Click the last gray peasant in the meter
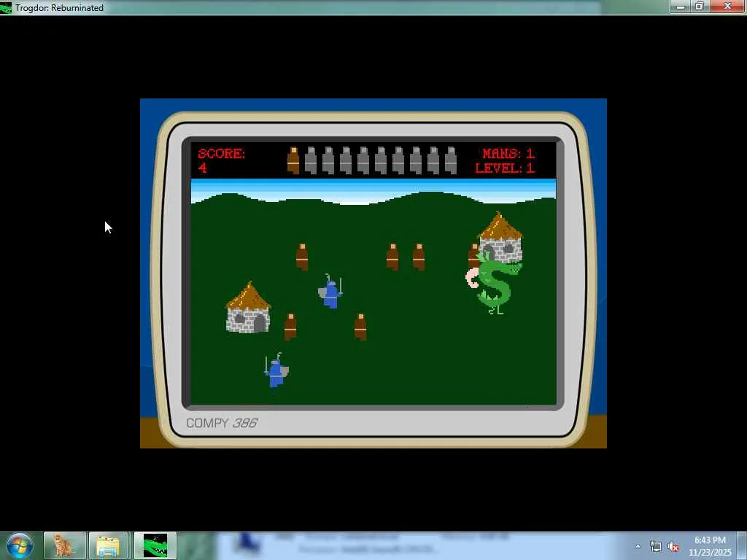747x560 pixels. pyautogui.click(x=451, y=160)
